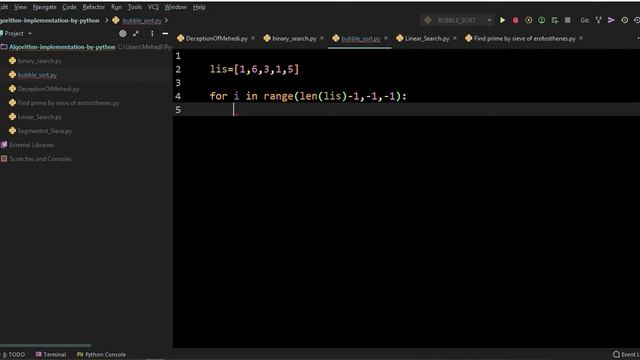Expand Scratches and Consoles node
The height and width of the screenshot is (360, 640).
click(x=40, y=159)
